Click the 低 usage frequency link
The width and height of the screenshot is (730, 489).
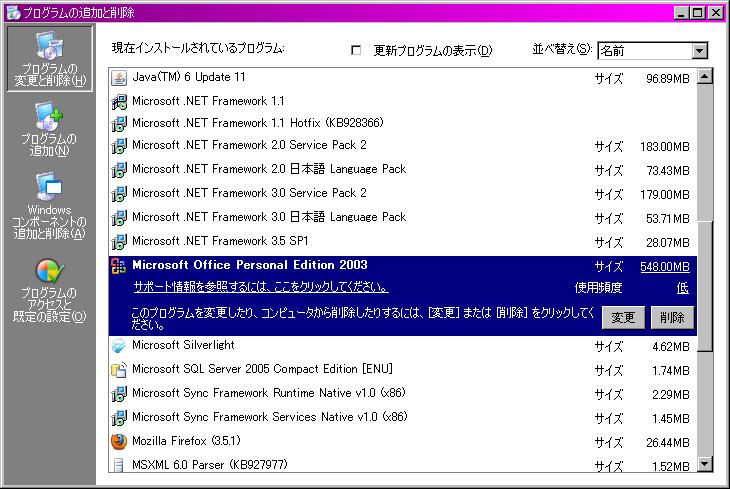point(683,288)
